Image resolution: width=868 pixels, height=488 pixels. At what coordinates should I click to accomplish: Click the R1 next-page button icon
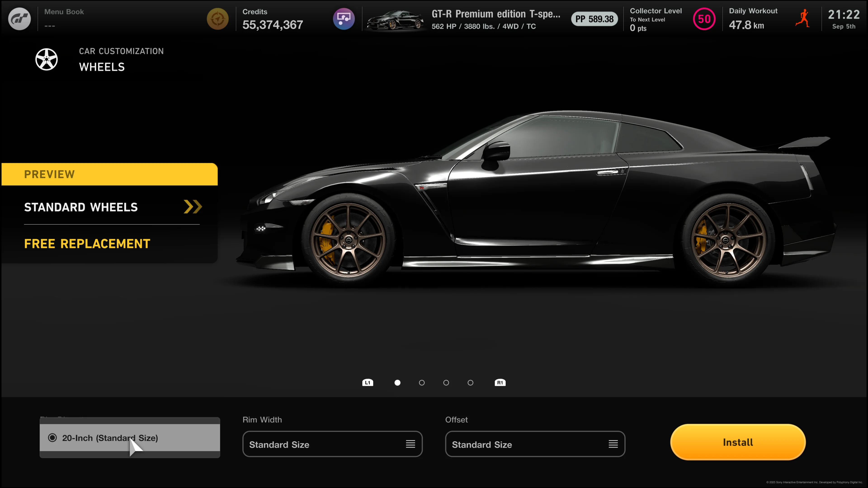pos(500,382)
